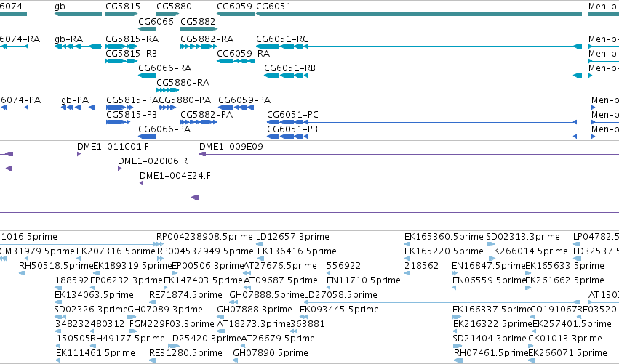Select EST EN16847.5prime
The image size is (619, 364).
(488, 266)
